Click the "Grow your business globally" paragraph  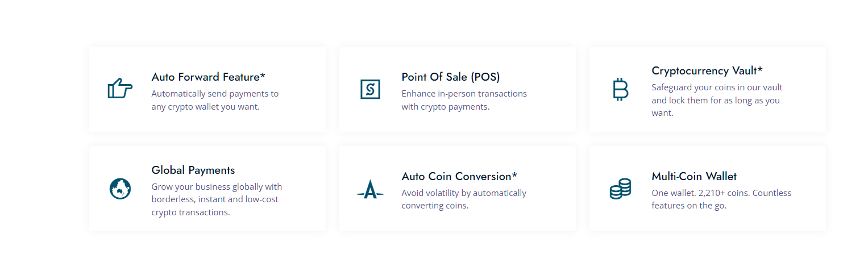point(217,199)
